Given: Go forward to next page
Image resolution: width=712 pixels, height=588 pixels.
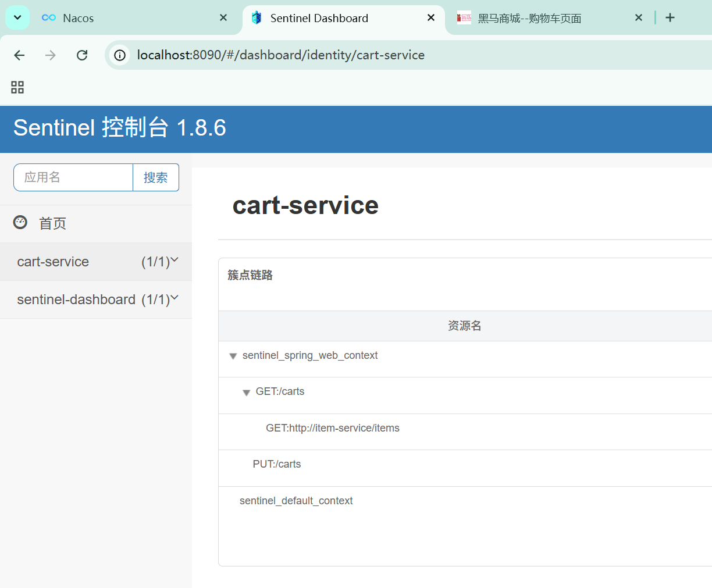Looking at the screenshot, I should [51, 55].
